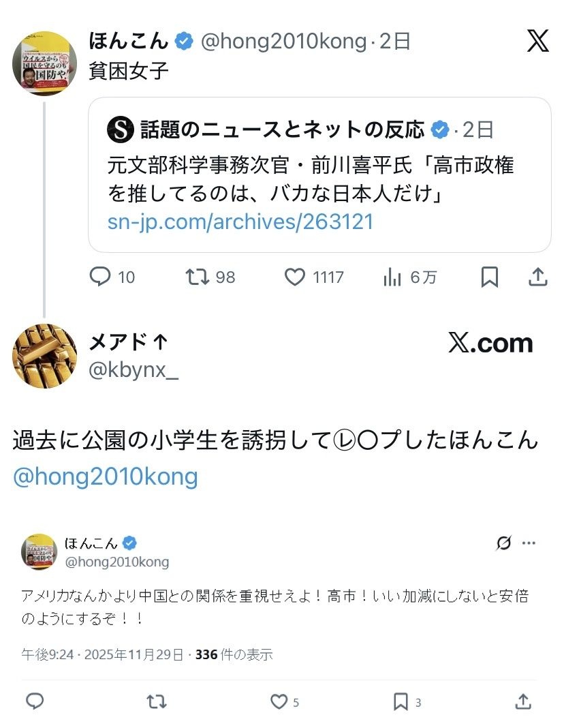Bookmark the top ほんこん tweet
The width and height of the screenshot is (564, 728).
pyautogui.click(x=489, y=277)
